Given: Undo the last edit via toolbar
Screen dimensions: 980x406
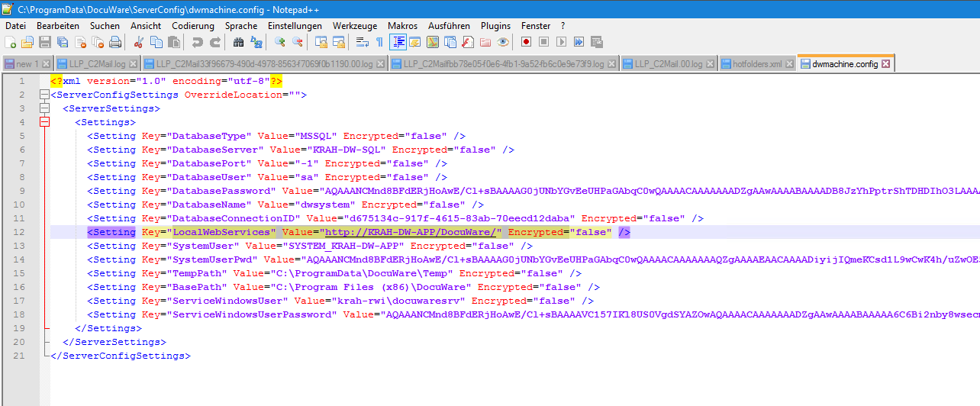Looking at the screenshot, I should coord(197,42).
